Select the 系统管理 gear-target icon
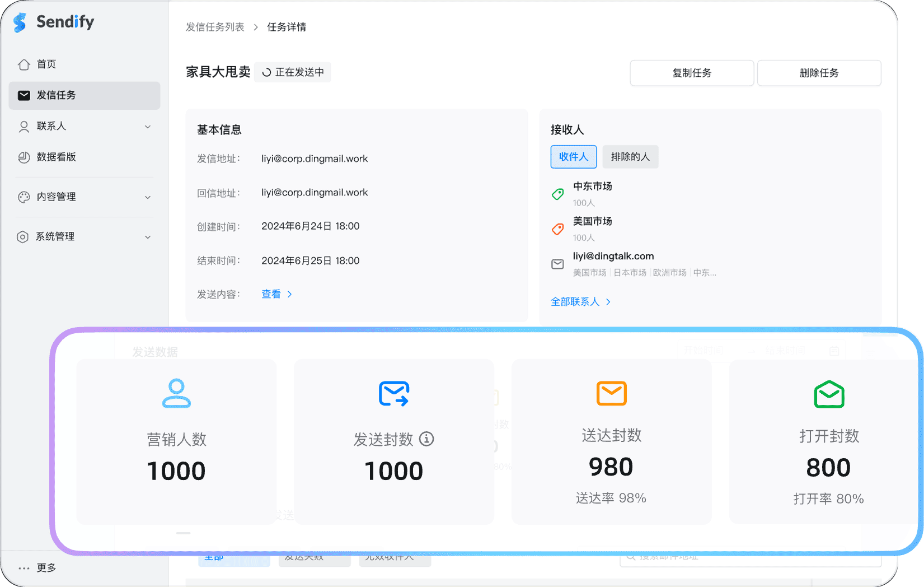The height and width of the screenshot is (587, 924). click(24, 236)
